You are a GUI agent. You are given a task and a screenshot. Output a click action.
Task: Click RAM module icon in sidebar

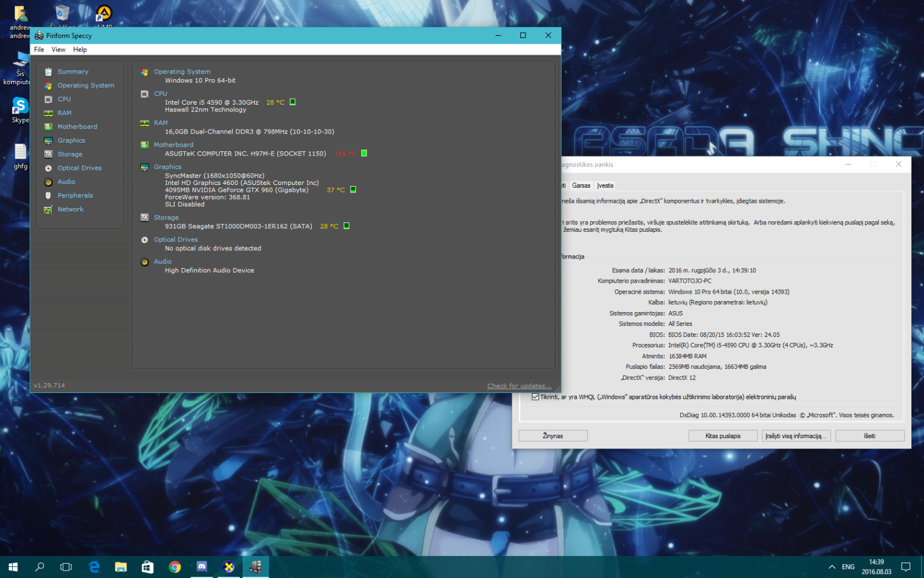pyautogui.click(x=49, y=113)
